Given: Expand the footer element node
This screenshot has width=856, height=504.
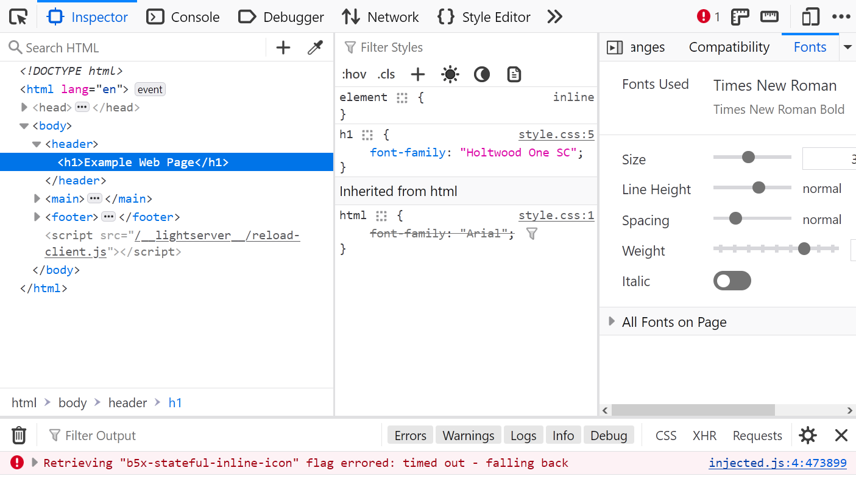Looking at the screenshot, I should [38, 217].
